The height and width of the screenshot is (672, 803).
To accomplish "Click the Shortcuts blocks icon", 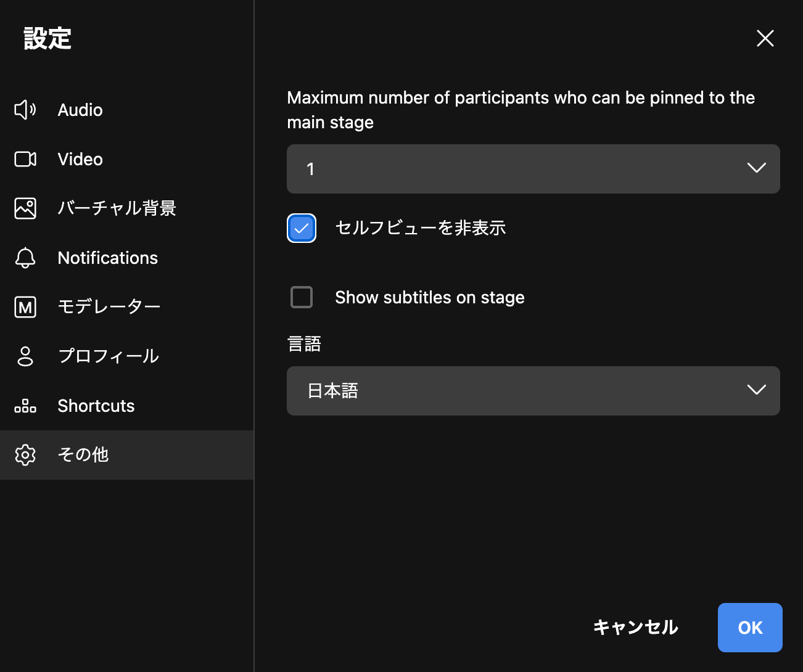I will 25,406.
